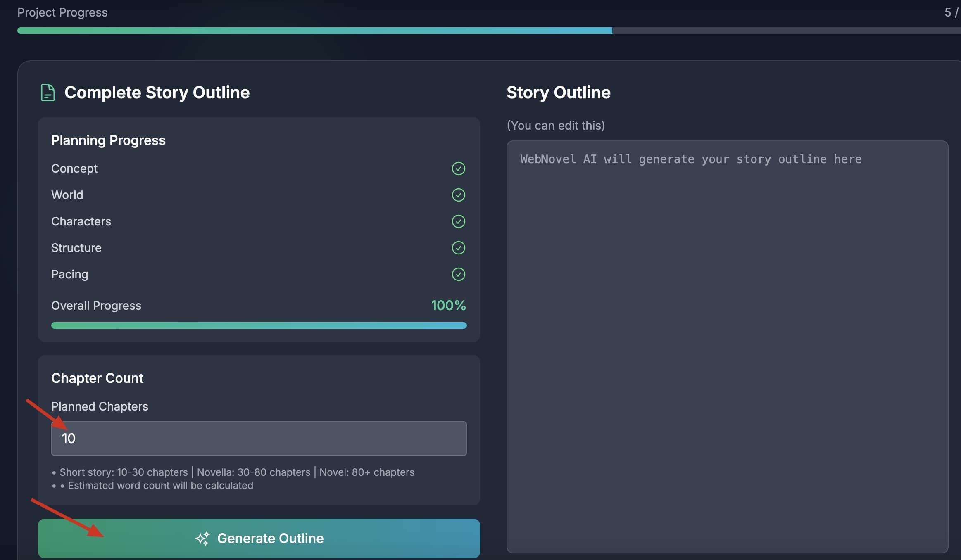
Task: Click inside the Story Outline text area
Action: pyautogui.click(x=727, y=346)
